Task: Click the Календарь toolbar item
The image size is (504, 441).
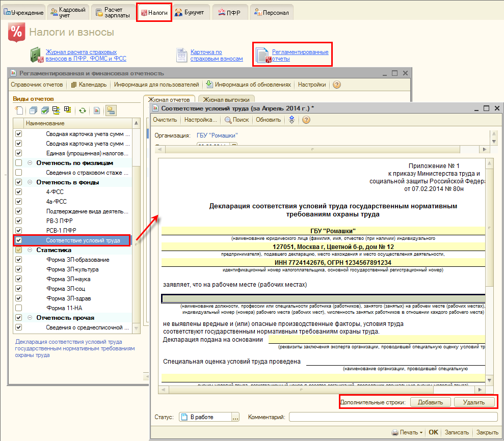Action: click(x=89, y=85)
